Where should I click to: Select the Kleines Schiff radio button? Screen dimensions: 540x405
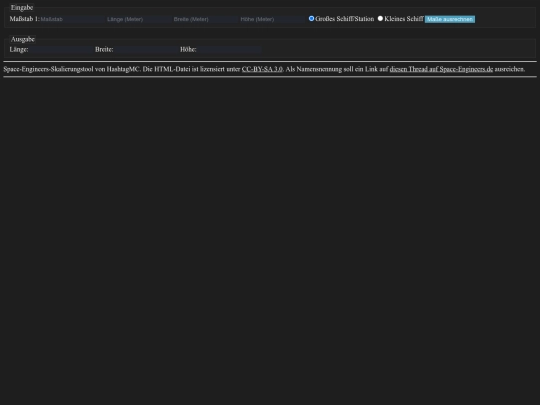380,19
